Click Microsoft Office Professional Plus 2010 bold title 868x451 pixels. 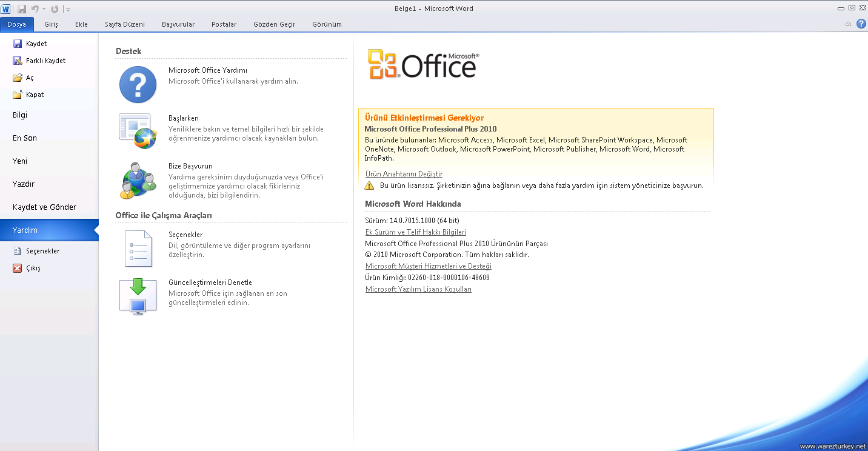tap(430, 129)
